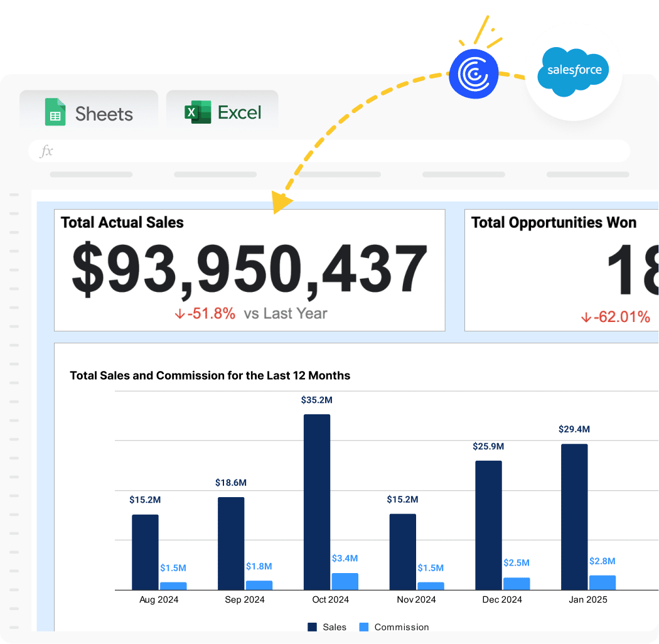Click the chart title about Last 12 Months
Screen dimensions: 659x644
click(x=210, y=376)
